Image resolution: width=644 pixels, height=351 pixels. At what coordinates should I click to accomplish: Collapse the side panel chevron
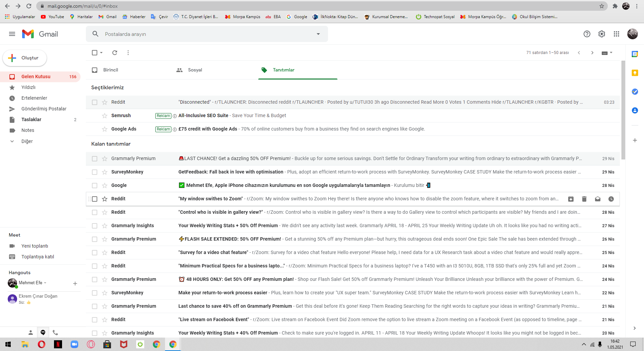tap(635, 328)
